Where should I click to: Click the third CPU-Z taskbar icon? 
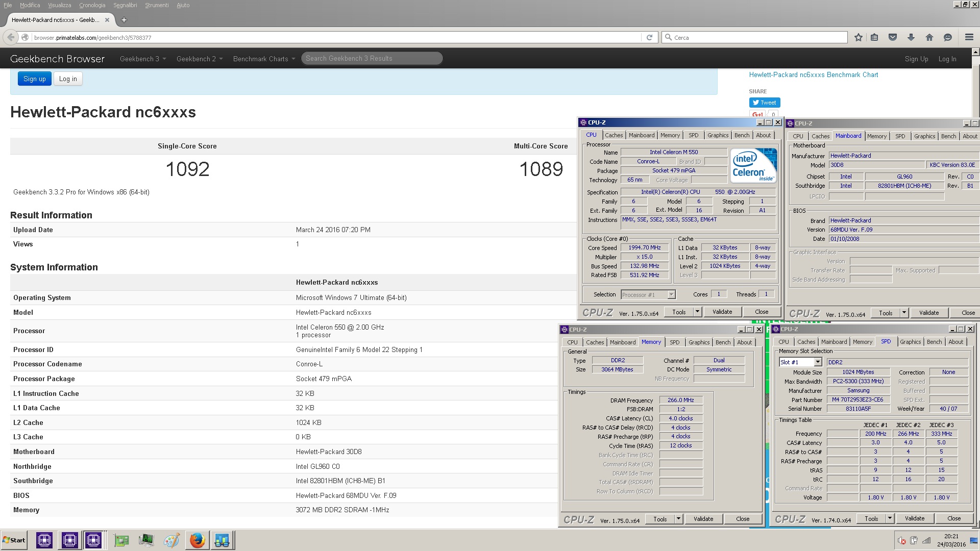pyautogui.click(x=93, y=540)
